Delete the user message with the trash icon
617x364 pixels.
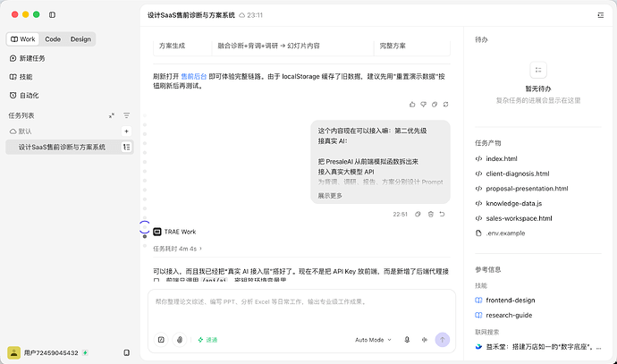pos(430,214)
